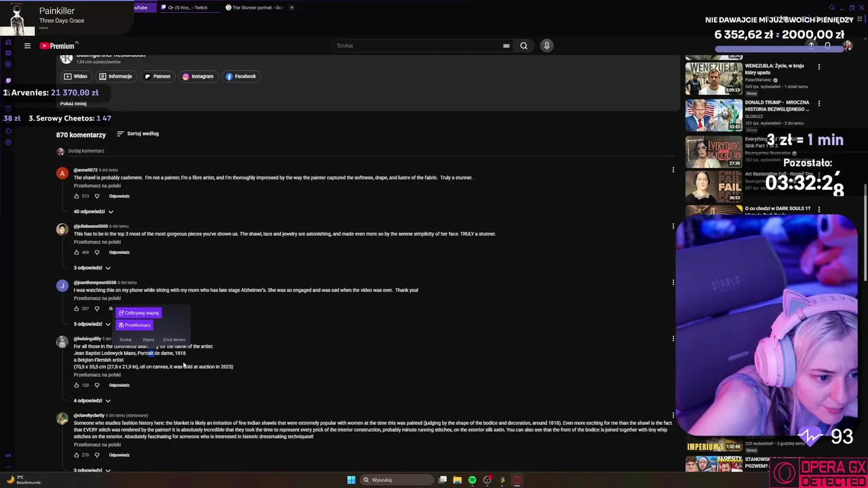The image size is (868, 488).
Task: Start voice search with microphone icon
Action: tap(547, 45)
